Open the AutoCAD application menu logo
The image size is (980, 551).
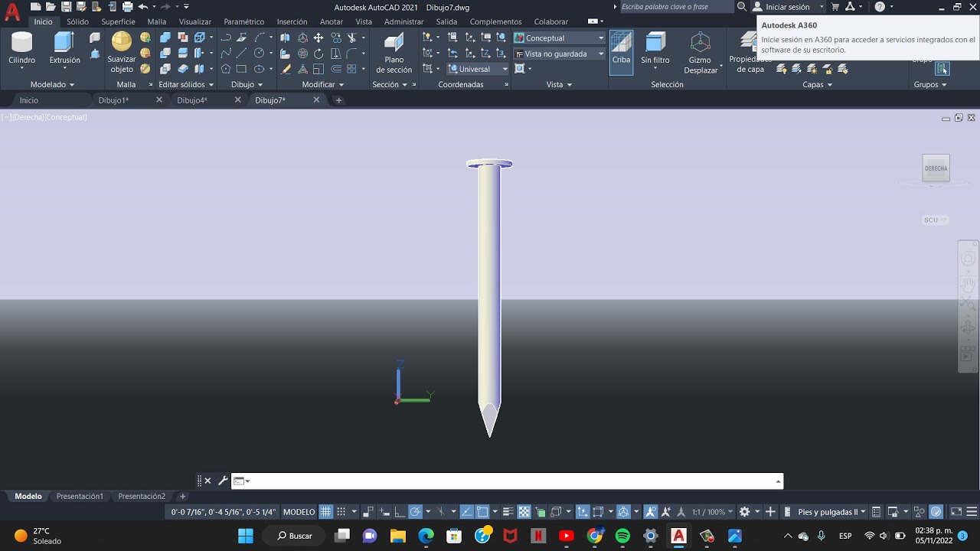(x=11, y=11)
